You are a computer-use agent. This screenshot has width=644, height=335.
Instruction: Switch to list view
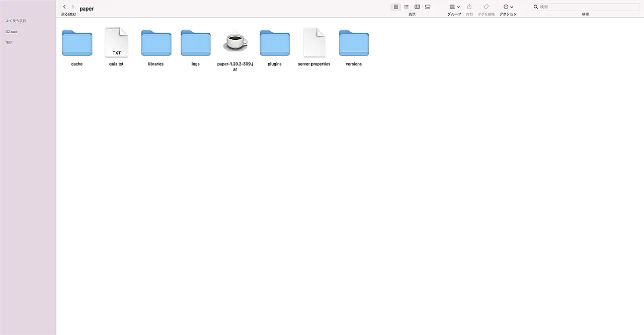407,7
